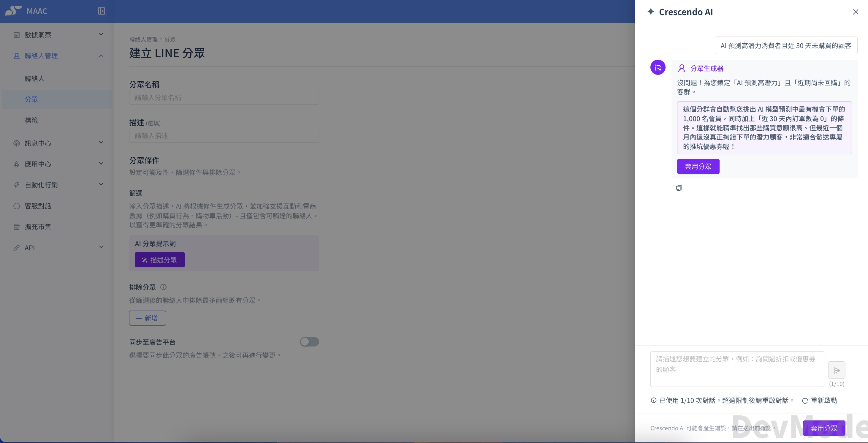Close the Crescendo AI panel
Screen dimensions: 868x443
coord(856,12)
